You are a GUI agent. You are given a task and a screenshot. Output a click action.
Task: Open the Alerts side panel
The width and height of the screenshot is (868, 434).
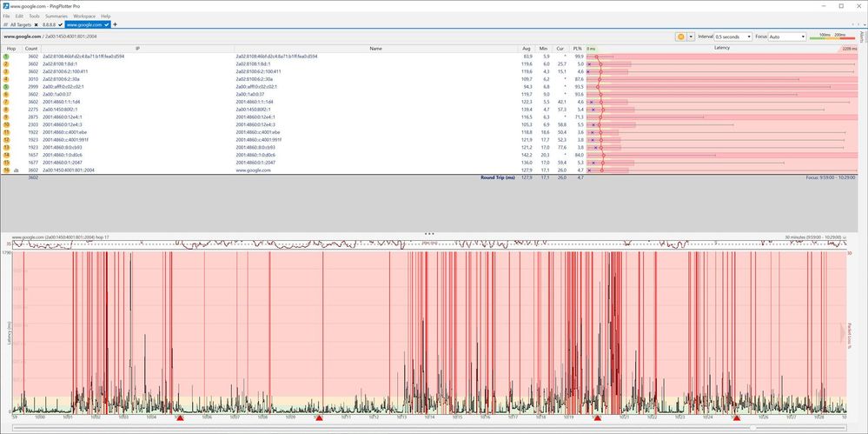pyautogui.click(x=863, y=37)
